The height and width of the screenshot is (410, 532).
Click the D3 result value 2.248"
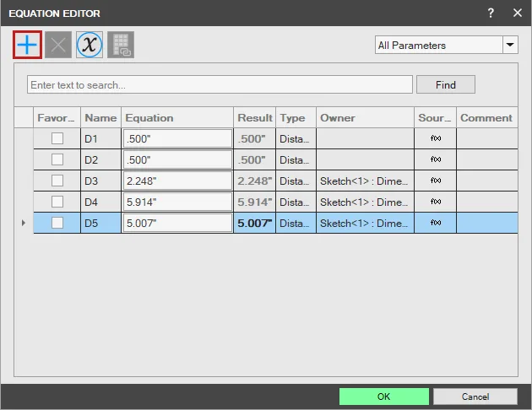(255, 181)
